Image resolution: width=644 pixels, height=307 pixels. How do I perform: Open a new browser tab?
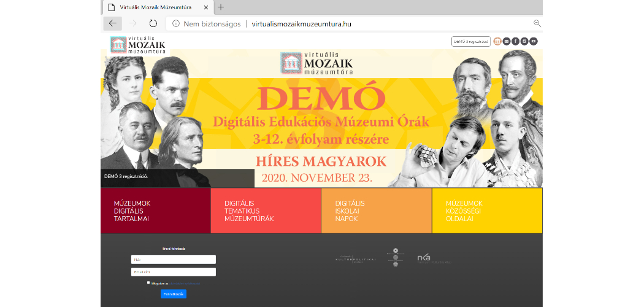click(x=221, y=7)
